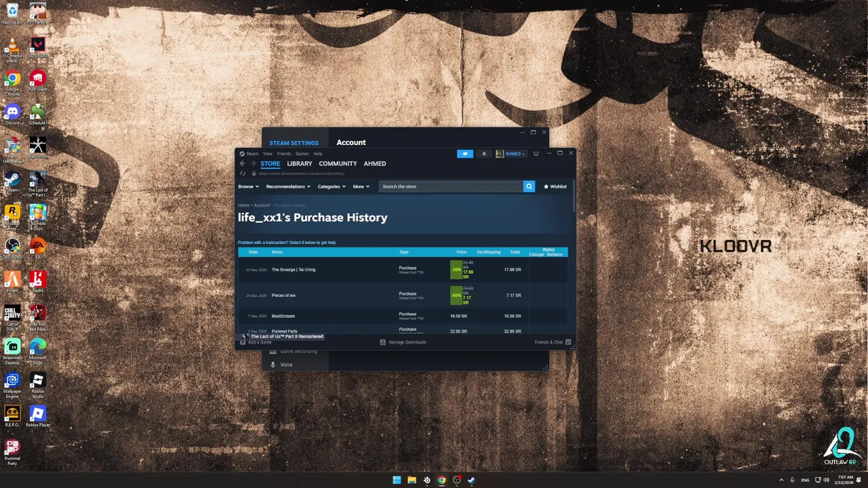Select the Roblox Player desktop icon
Image resolution: width=868 pixels, height=488 pixels.
[38, 417]
